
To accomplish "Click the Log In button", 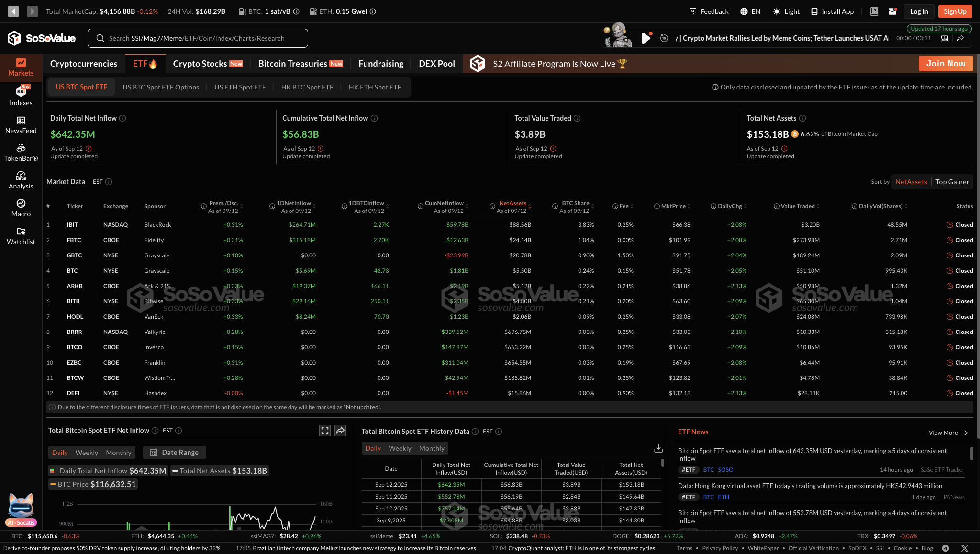I will 919,11.
